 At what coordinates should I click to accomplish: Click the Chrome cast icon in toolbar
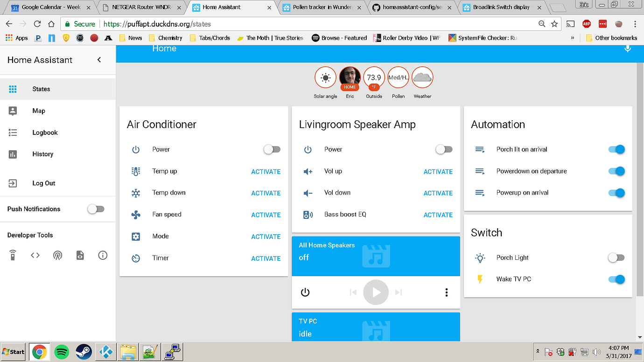(570, 24)
